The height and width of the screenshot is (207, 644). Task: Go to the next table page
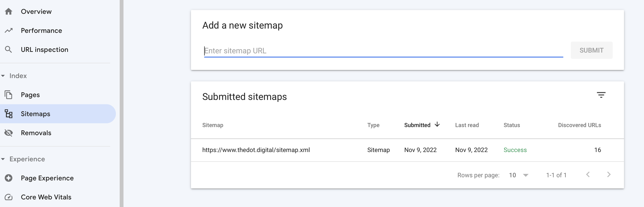[609, 175]
